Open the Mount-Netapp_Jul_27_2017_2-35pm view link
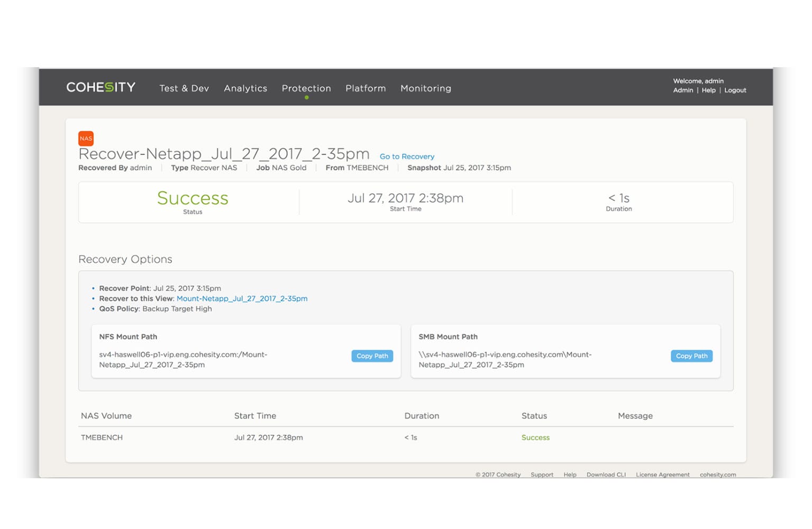 pyautogui.click(x=242, y=298)
